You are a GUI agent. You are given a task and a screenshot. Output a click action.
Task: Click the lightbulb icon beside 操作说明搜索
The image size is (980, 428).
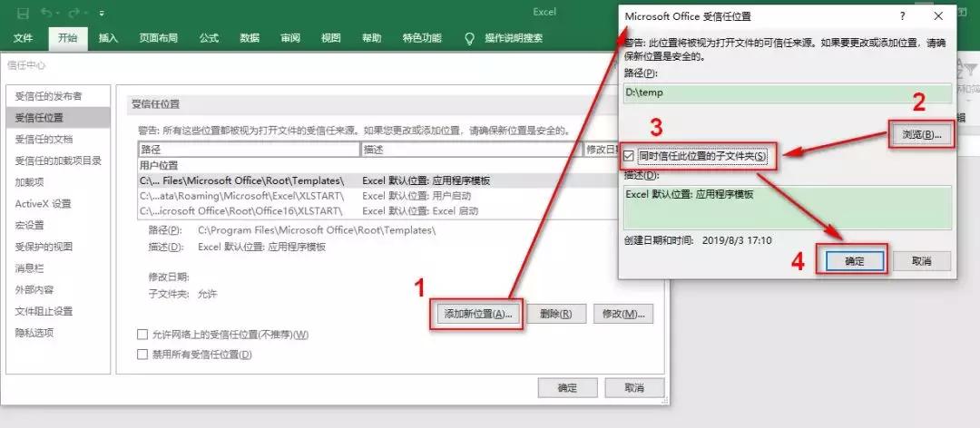coord(470,38)
